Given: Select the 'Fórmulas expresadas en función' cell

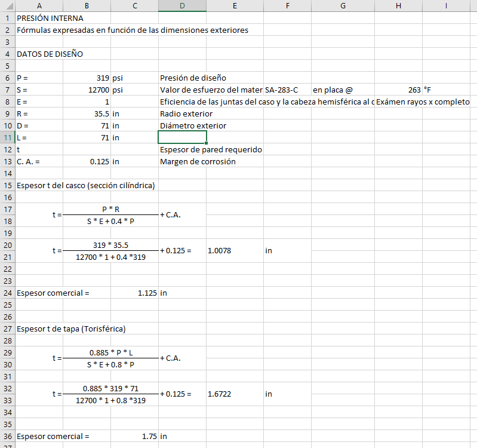Looking at the screenshot, I should click(x=39, y=30).
